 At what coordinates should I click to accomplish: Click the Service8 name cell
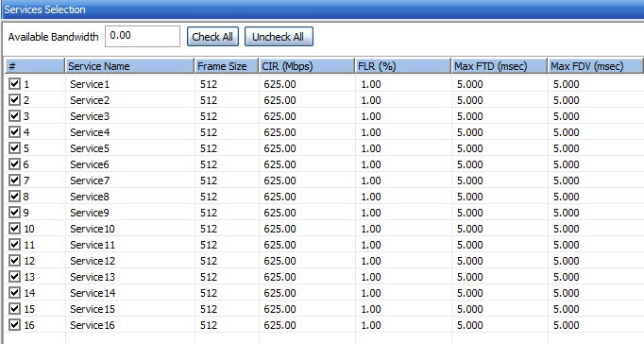[129, 197]
